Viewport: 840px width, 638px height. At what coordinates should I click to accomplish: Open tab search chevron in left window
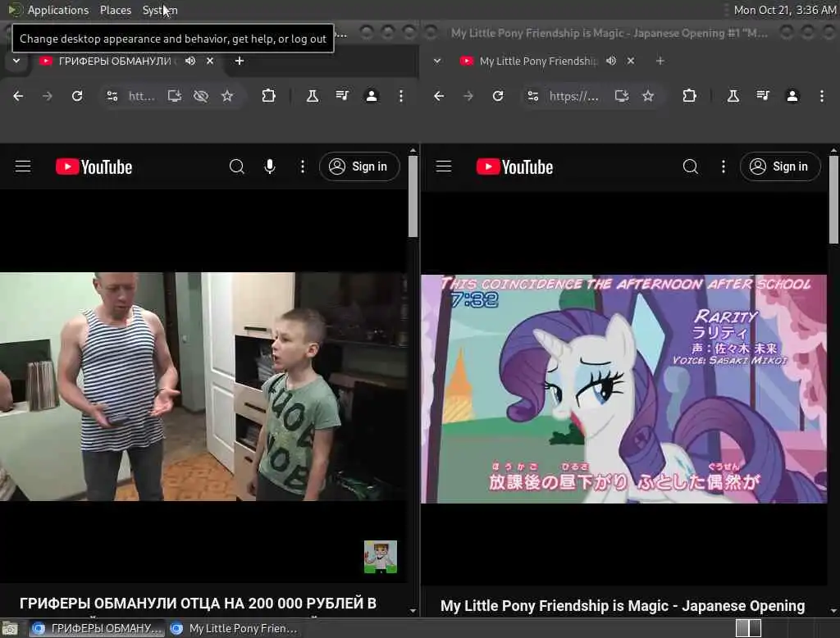tap(16, 61)
